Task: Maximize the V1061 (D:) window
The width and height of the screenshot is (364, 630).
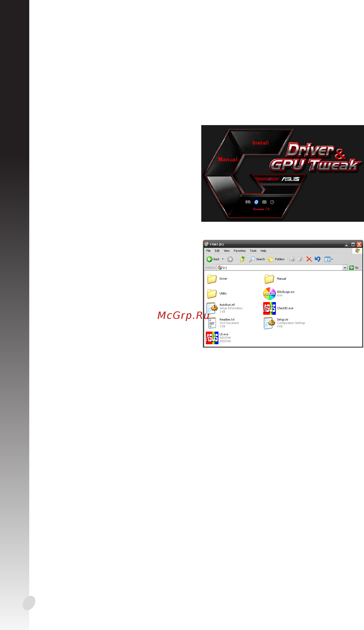Action: click(353, 244)
